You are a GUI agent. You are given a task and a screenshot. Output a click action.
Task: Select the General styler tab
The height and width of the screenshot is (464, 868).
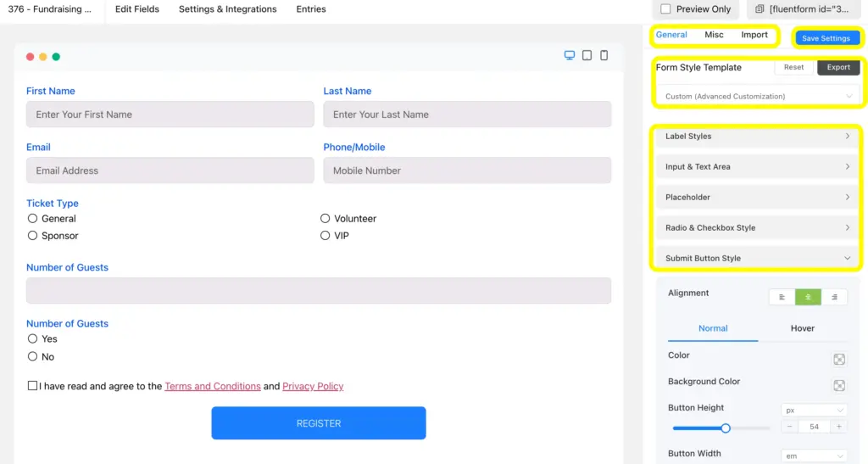pos(671,34)
